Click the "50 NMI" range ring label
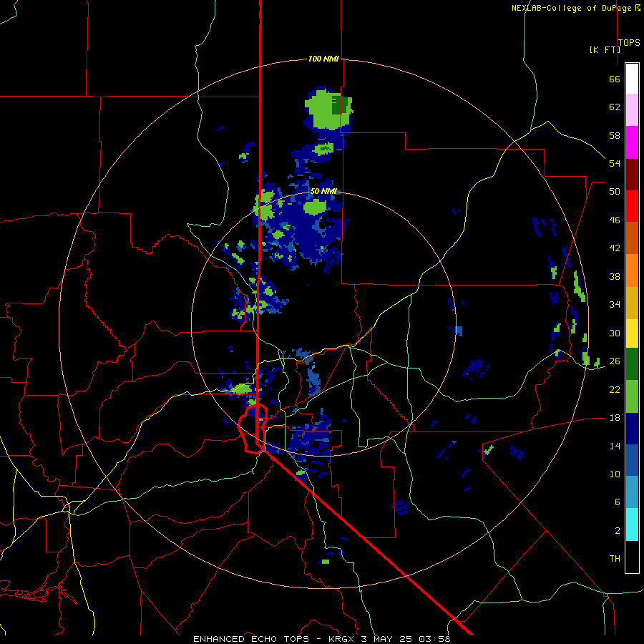This screenshot has width=644, height=644. point(323,191)
